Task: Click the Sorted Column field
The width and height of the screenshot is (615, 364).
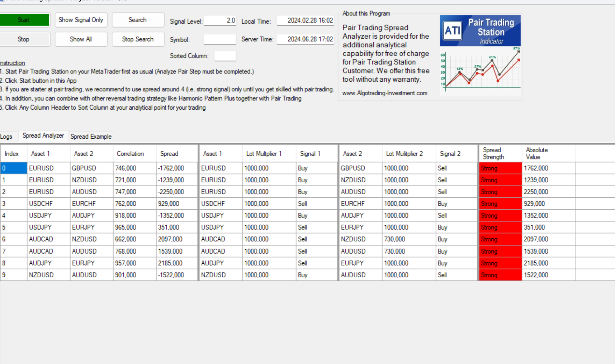Action: point(225,56)
